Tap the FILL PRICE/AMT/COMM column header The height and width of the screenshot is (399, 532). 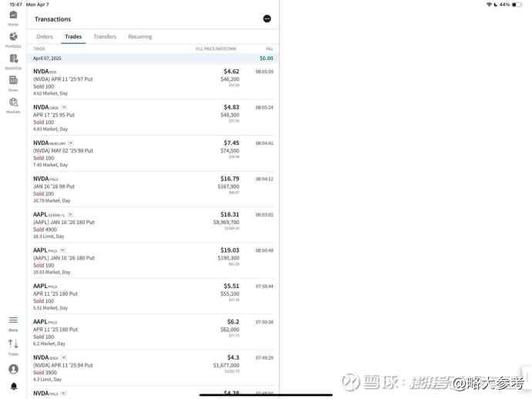tap(216, 49)
